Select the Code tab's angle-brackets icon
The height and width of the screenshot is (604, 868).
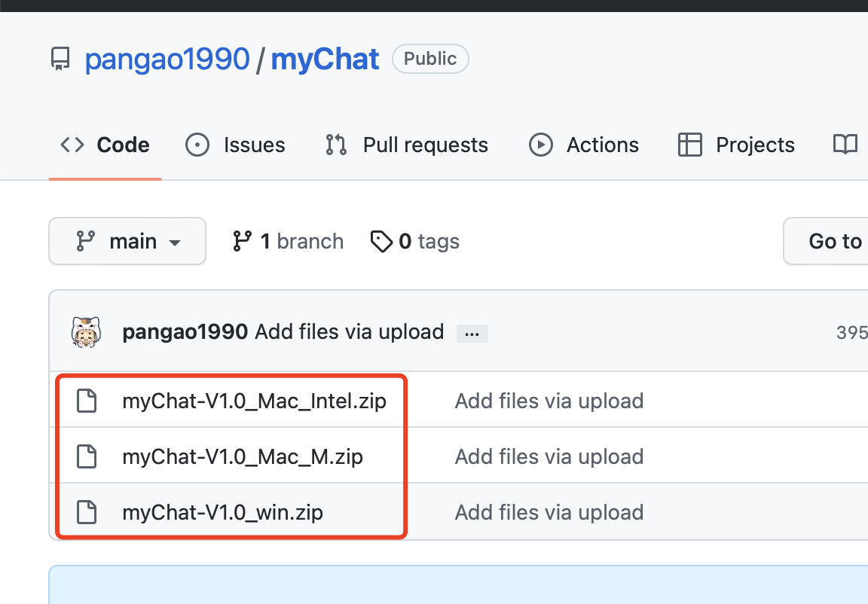(72, 145)
